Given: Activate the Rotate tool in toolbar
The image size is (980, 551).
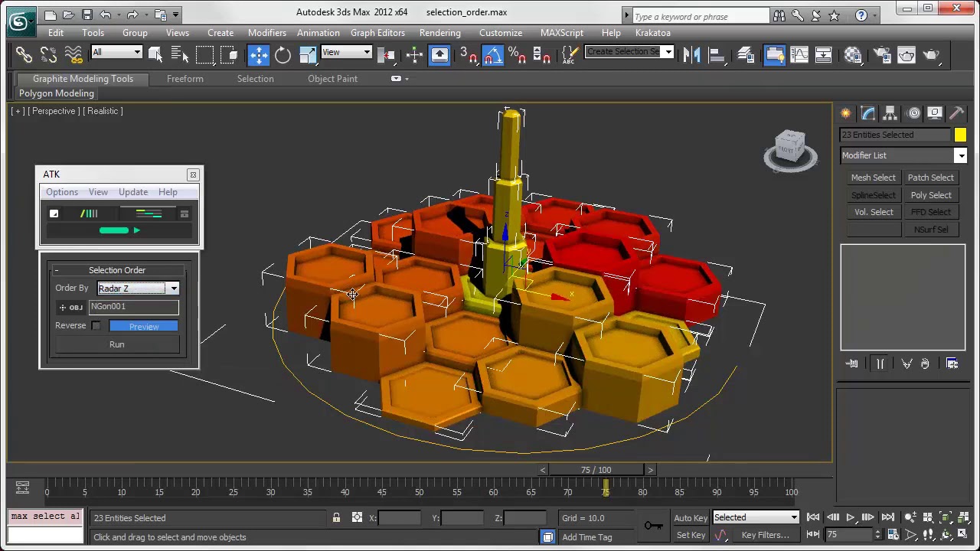Looking at the screenshot, I should (283, 54).
